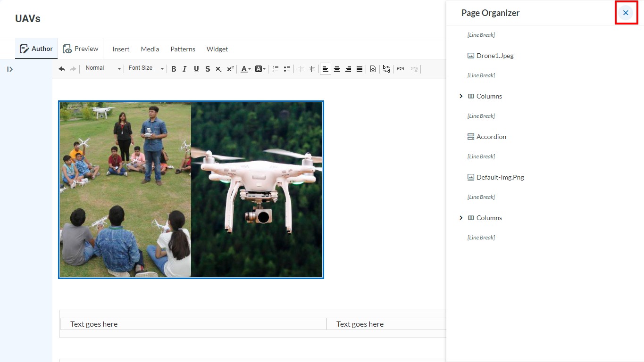Click Line Break below Default-Img.Png
The width and height of the screenshot is (644, 362).
tap(481, 197)
